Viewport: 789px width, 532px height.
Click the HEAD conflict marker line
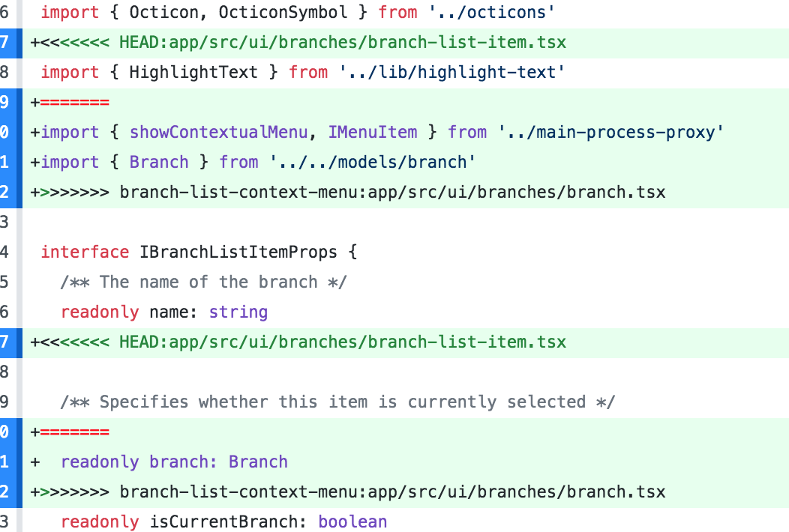click(300, 42)
